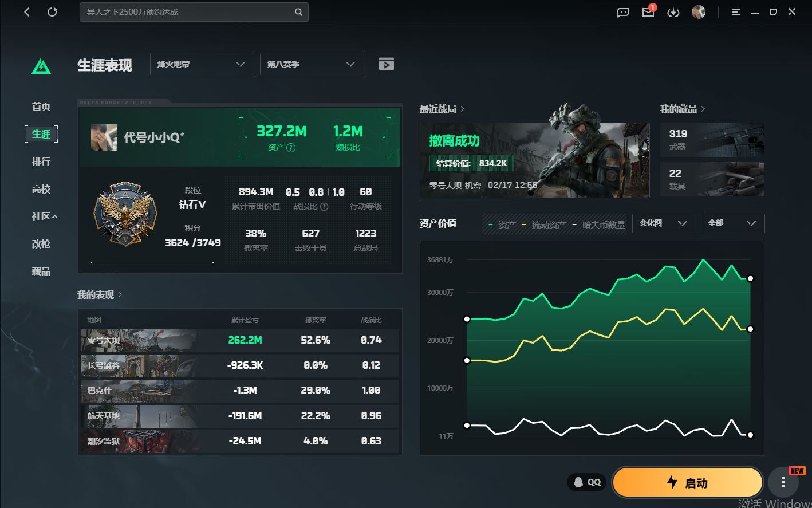Screen dimensions: 812x508
Task: Open the 第八赛季 season dropdown
Action: pyautogui.click(x=312, y=64)
